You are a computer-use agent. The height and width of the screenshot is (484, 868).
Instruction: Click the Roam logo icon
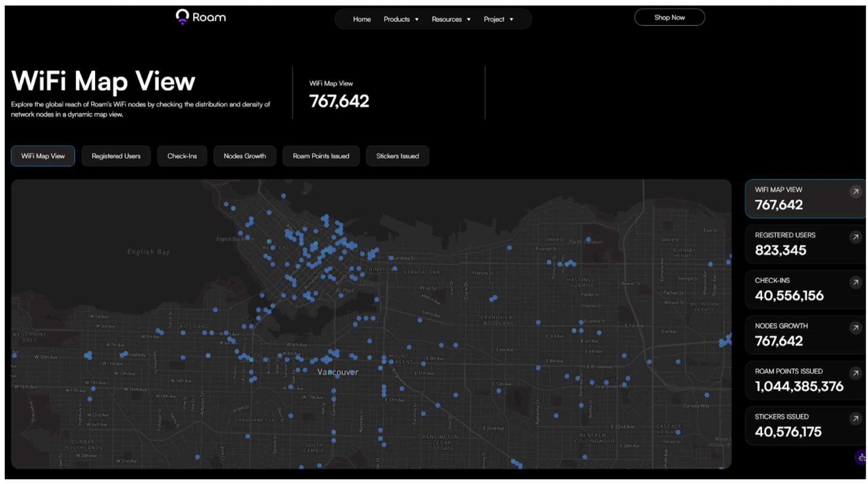pos(182,16)
